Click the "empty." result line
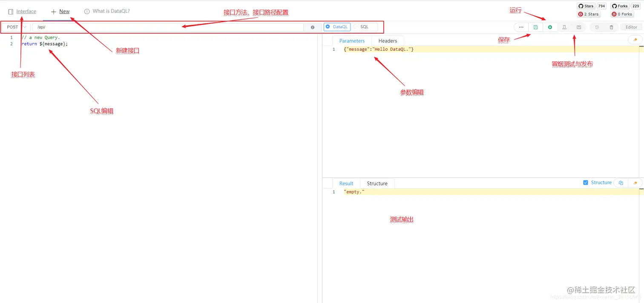 pos(354,192)
